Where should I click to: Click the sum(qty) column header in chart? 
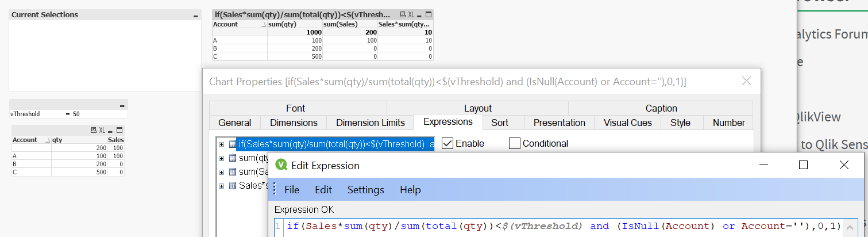click(x=295, y=25)
